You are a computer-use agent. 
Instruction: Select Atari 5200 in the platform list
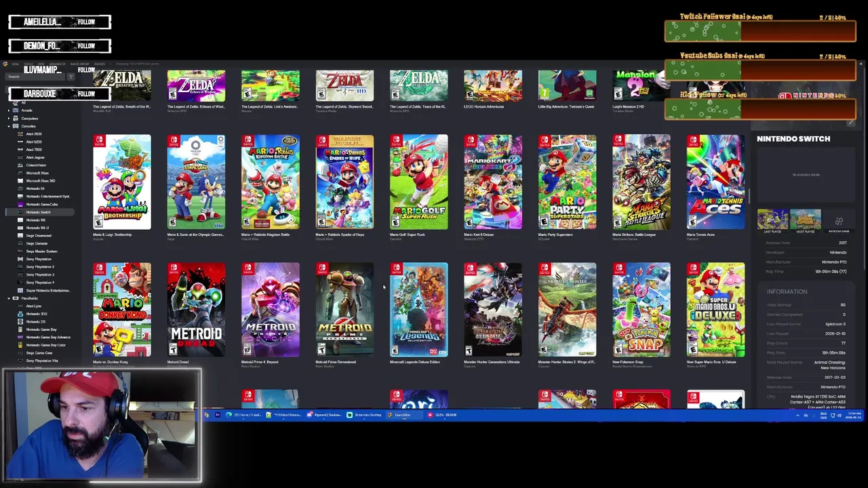coord(33,142)
